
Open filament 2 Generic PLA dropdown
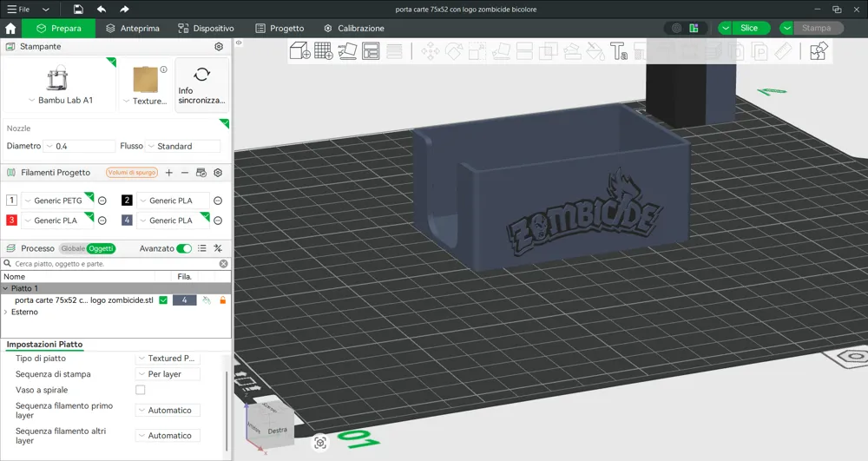tap(174, 201)
